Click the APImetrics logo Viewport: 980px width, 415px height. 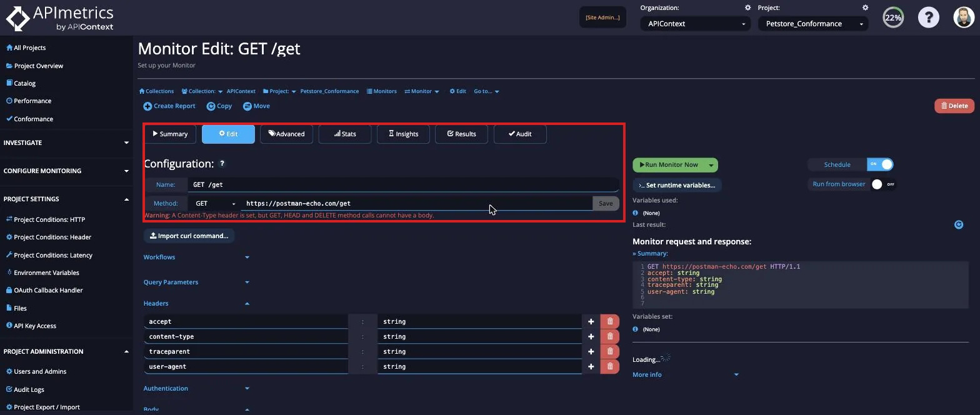click(x=60, y=17)
